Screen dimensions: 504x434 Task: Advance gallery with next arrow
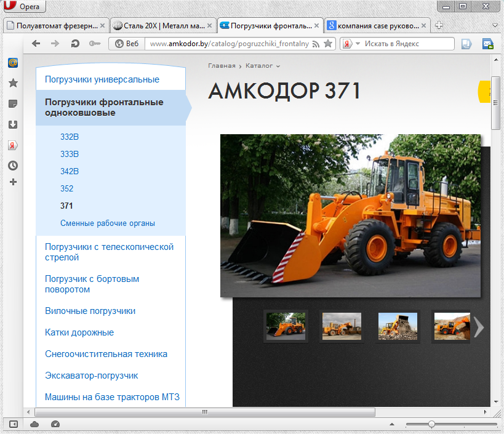[479, 328]
